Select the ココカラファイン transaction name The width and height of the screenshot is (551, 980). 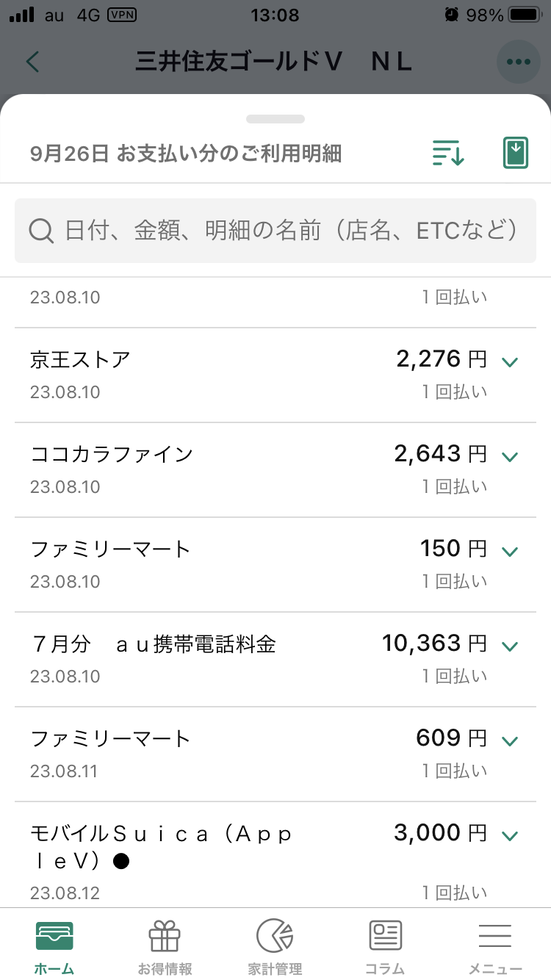[x=112, y=455]
